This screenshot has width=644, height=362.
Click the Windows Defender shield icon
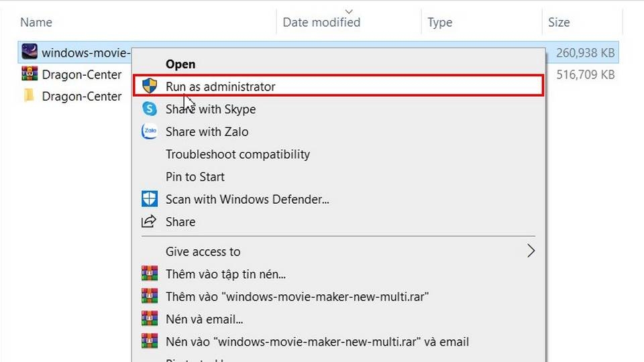click(150, 199)
